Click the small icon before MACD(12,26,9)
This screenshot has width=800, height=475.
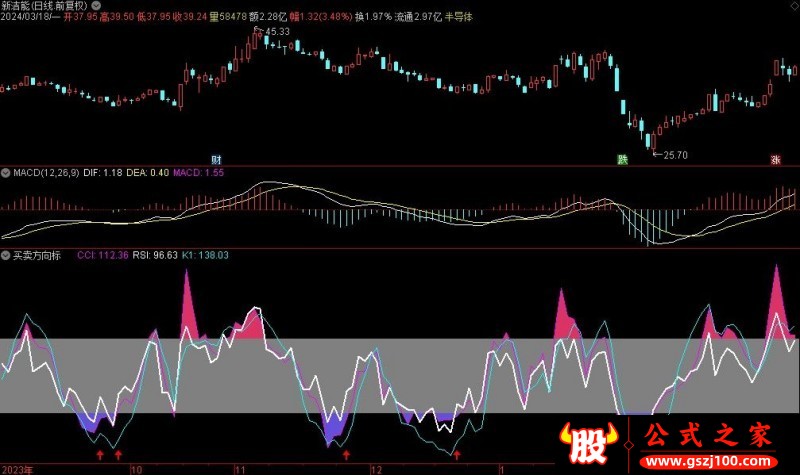(x=6, y=173)
